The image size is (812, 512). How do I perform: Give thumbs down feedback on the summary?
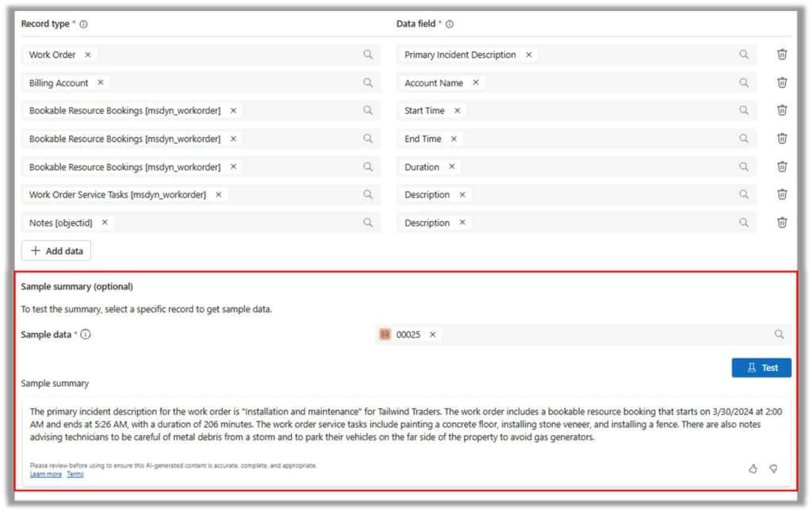(x=773, y=468)
